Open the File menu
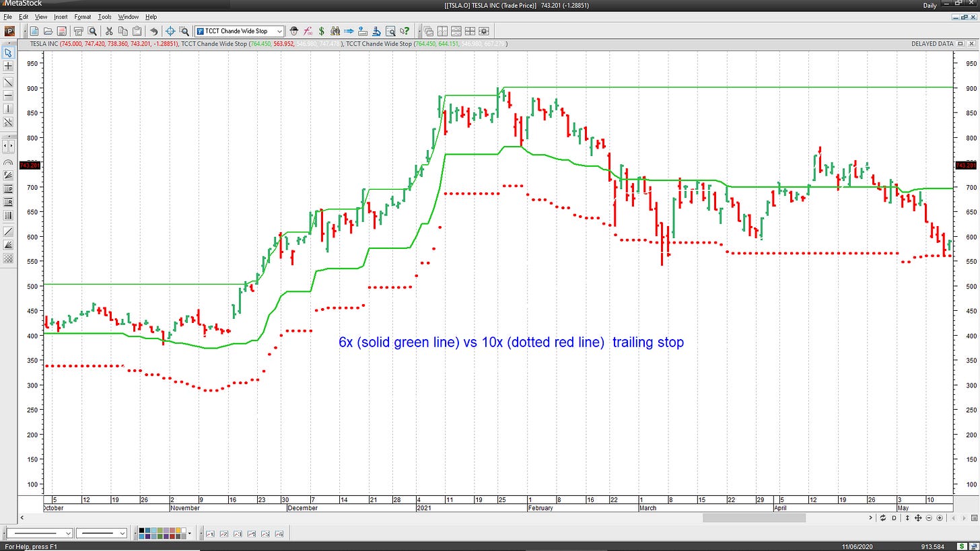980x551 pixels. (x=8, y=17)
